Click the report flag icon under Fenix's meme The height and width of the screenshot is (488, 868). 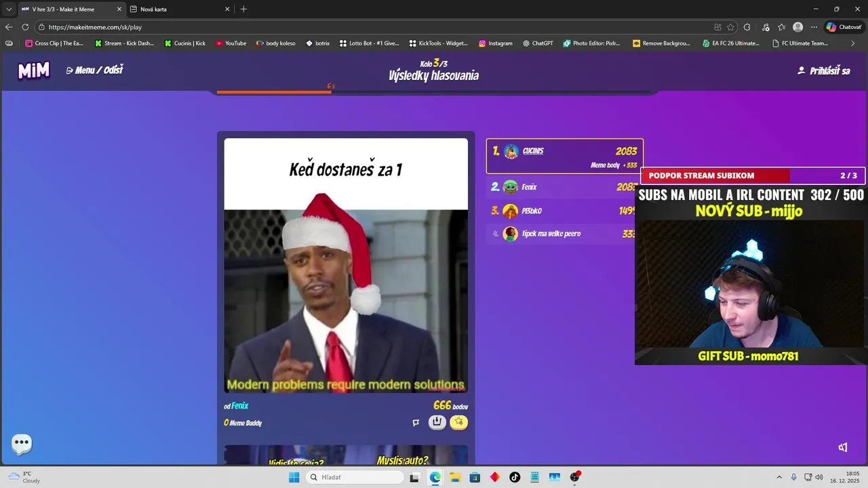[416, 423]
